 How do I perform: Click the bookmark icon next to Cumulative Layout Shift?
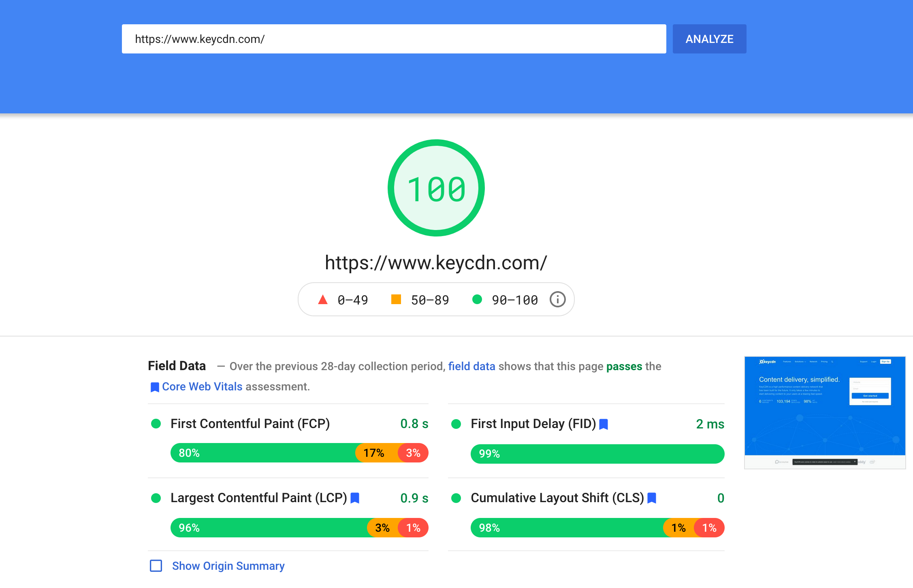coord(652,498)
